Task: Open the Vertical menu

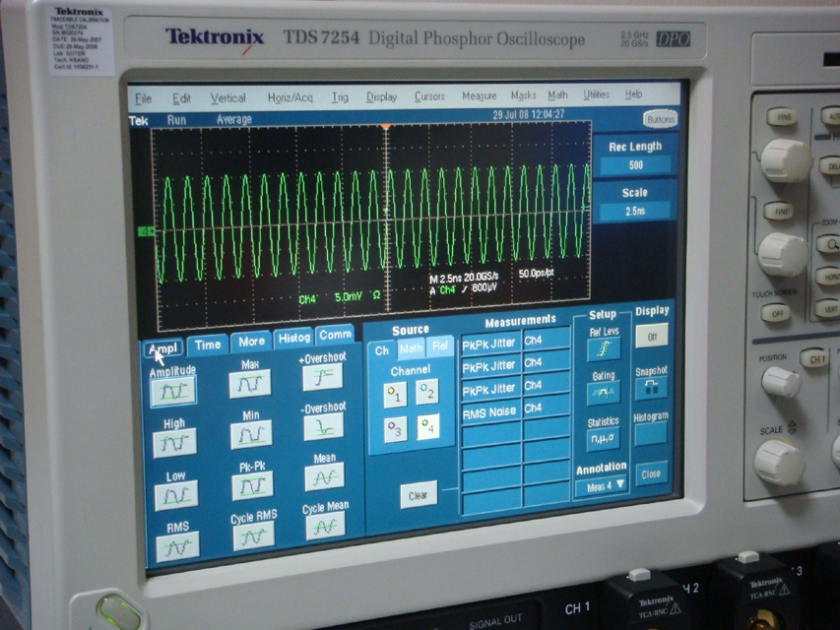Action: 228,98
